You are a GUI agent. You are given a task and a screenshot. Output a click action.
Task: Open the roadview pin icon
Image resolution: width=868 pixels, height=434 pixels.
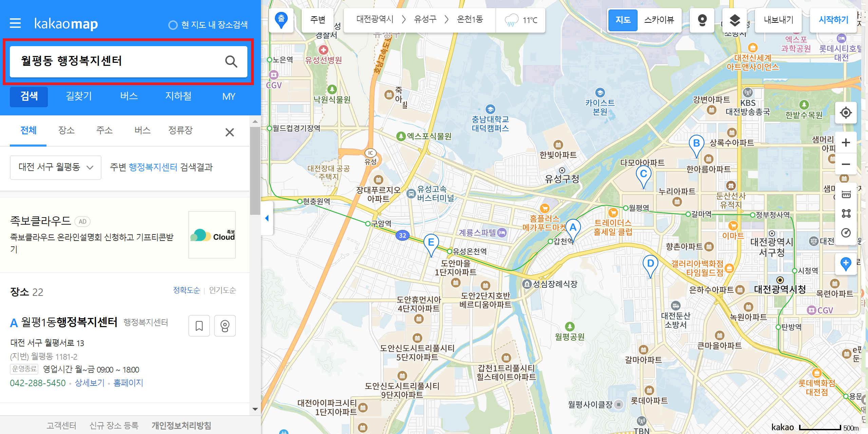pos(702,20)
